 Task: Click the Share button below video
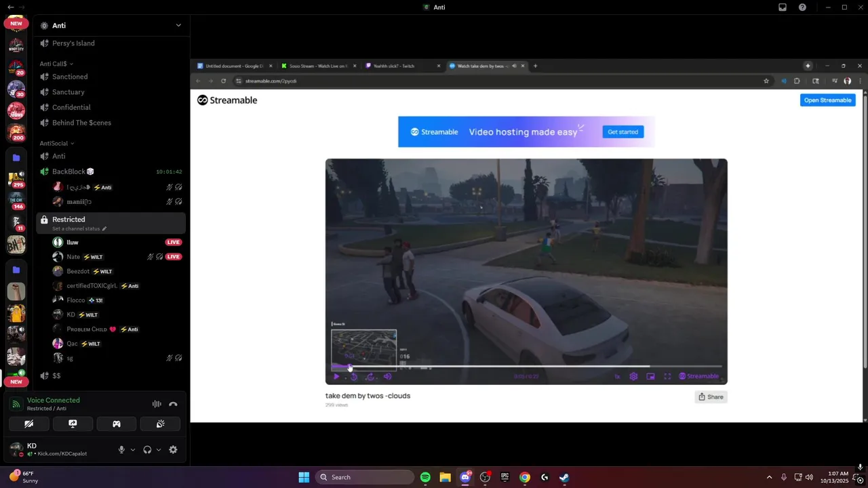click(711, 397)
